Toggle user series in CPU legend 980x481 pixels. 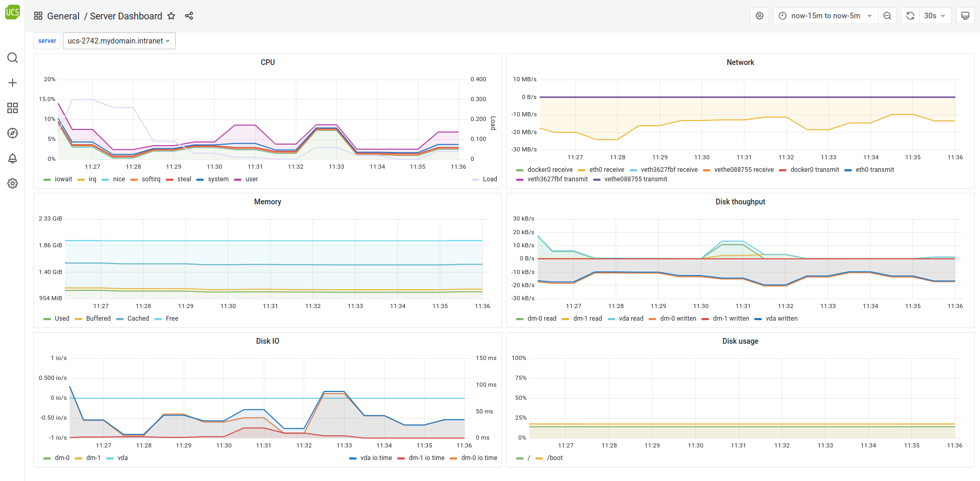pos(252,179)
